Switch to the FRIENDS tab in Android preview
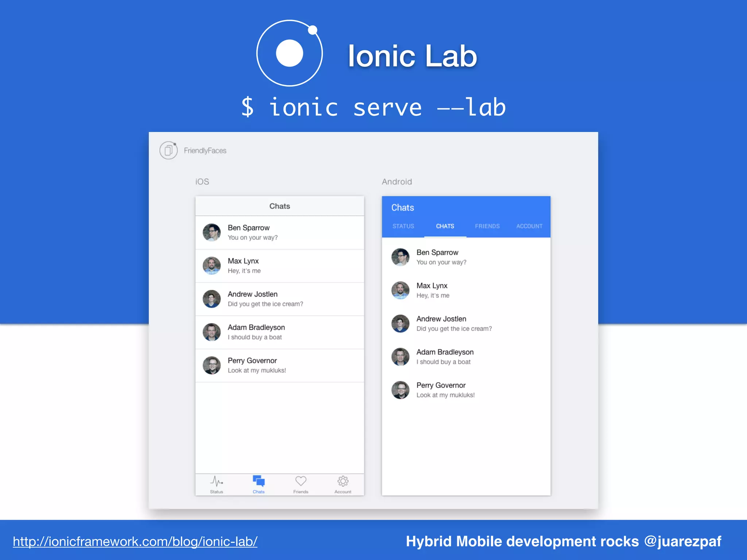Viewport: 747px width, 560px height. click(487, 226)
